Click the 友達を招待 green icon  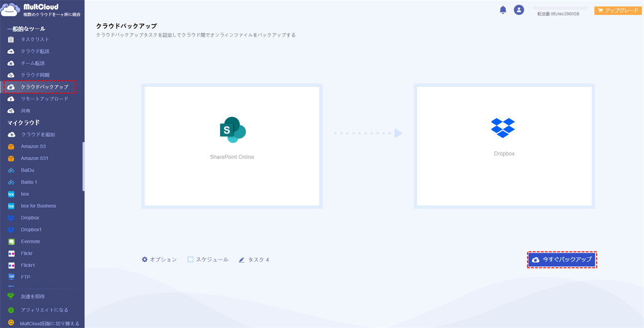pyautogui.click(x=11, y=296)
